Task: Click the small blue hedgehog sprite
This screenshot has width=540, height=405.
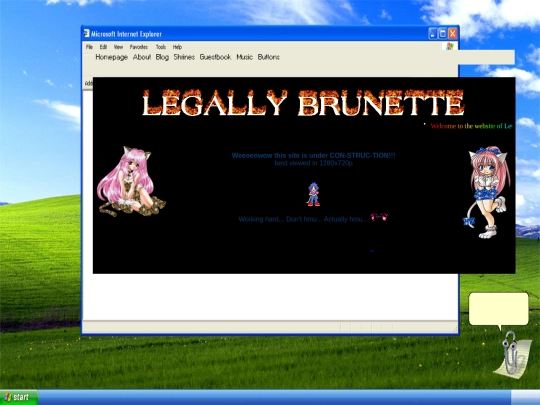Action: tap(313, 194)
